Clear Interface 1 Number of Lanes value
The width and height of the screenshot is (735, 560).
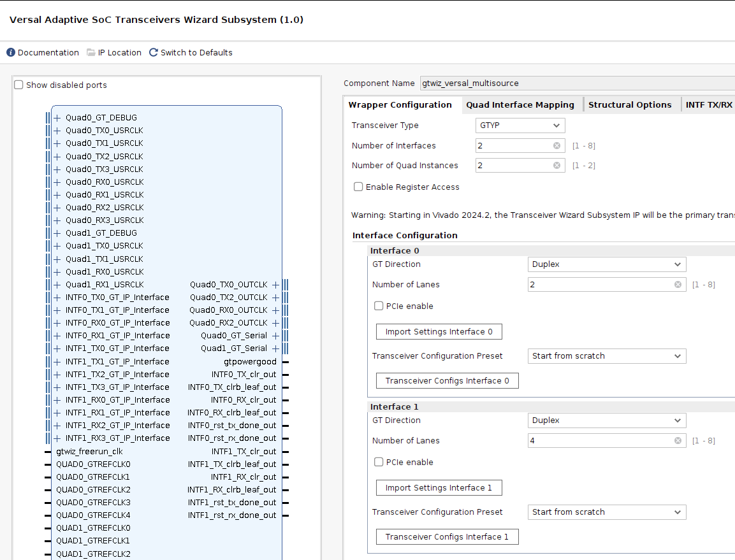click(678, 440)
